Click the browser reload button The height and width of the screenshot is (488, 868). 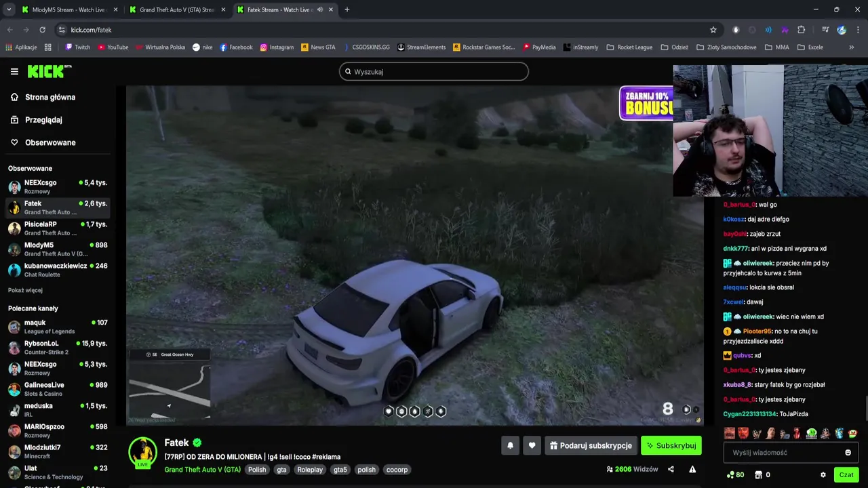tap(42, 30)
